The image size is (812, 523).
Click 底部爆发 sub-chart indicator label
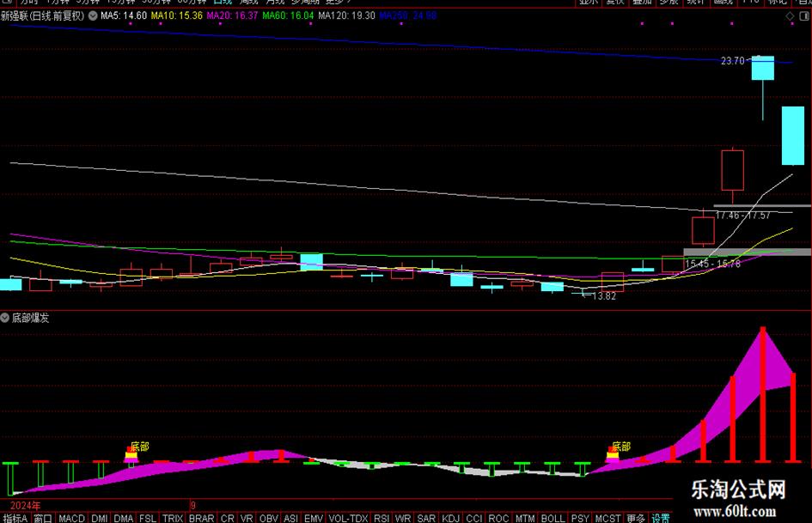(x=31, y=318)
